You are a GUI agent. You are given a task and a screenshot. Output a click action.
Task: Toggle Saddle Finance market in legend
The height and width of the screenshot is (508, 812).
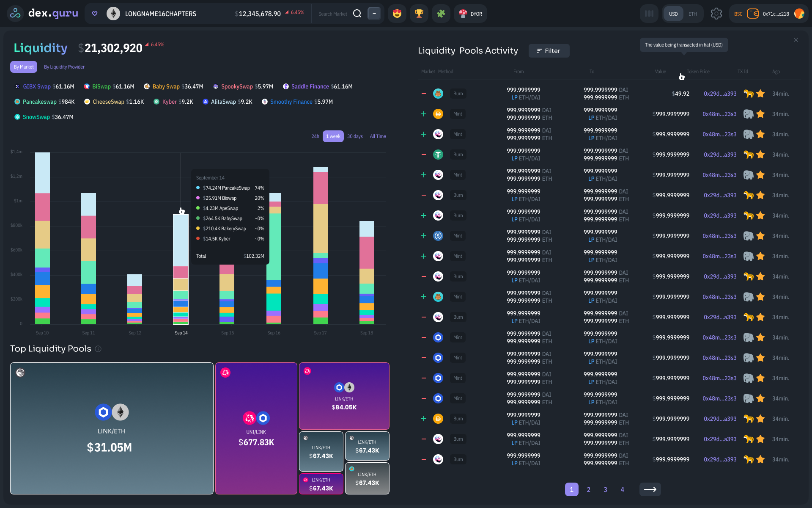[318, 86]
